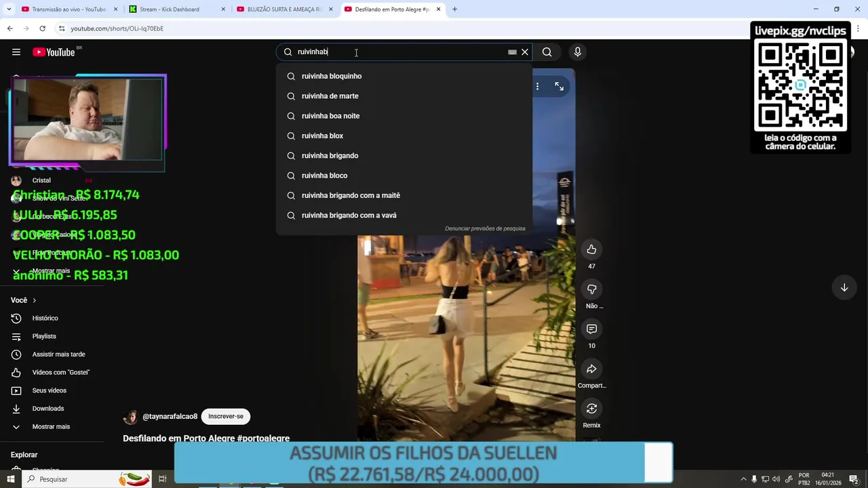The image size is (868, 488).
Task: Close the Kick Dashboard tab
Action: [x=223, y=9]
